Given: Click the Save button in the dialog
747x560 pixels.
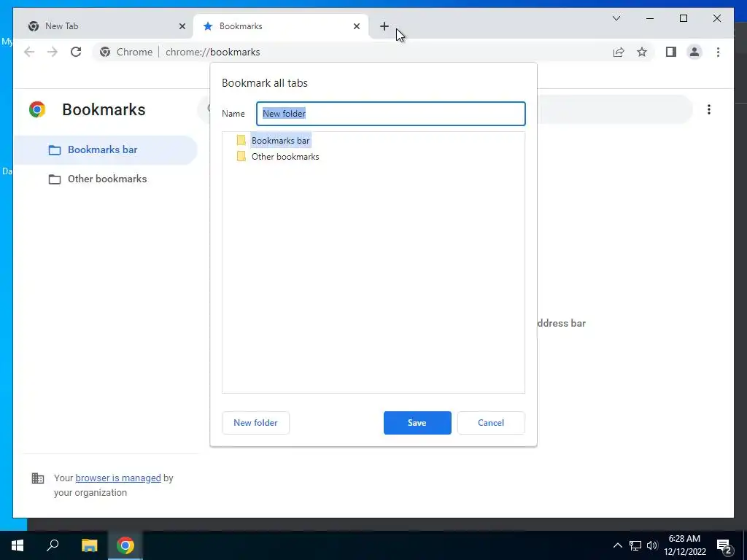Looking at the screenshot, I should pyautogui.click(x=417, y=422).
